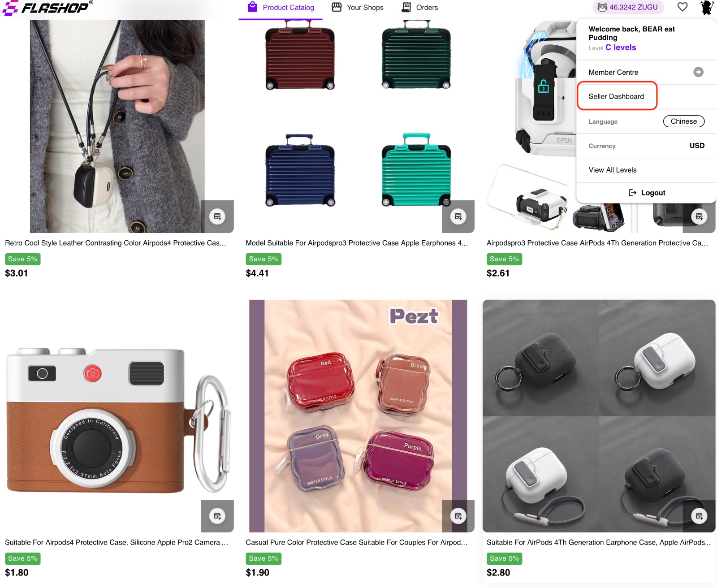This screenshot has width=717, height=588.
Task: Open Seller Dashboard from menu
Action: tap(616, 96)
